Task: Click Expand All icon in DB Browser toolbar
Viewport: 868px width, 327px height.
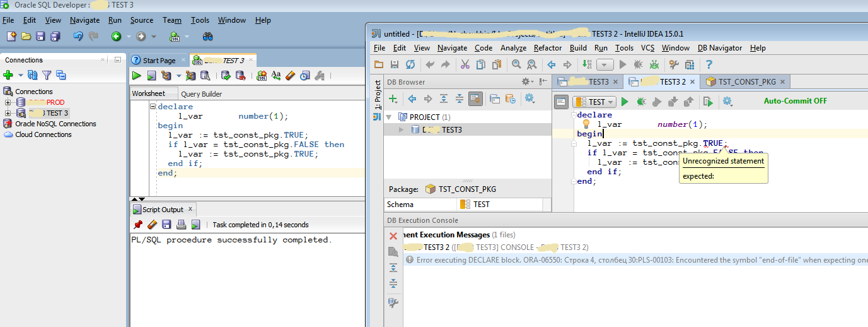Action: [x=444, y=98]
